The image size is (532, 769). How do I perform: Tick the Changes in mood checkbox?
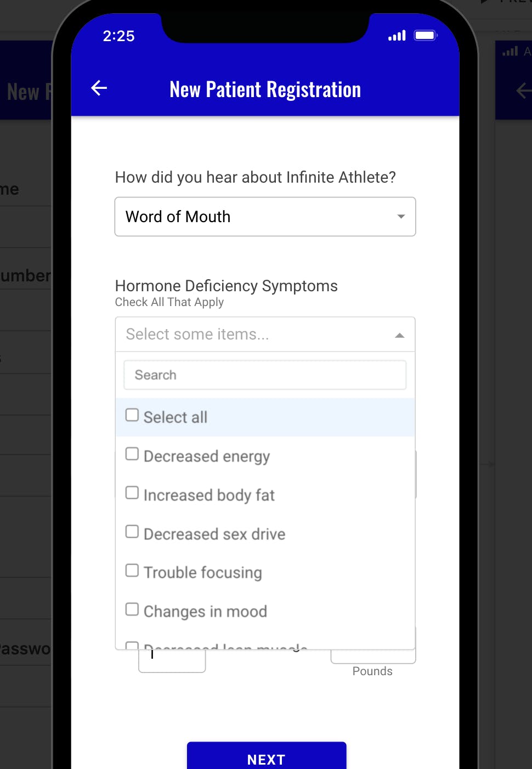(132, 609)
